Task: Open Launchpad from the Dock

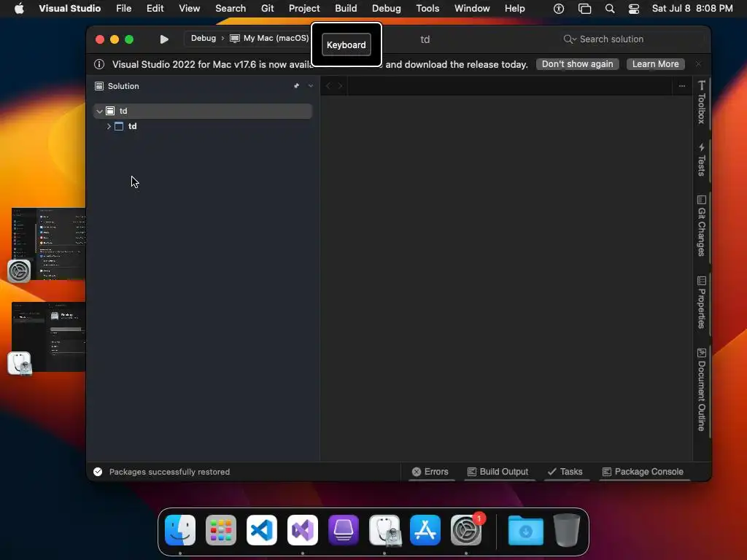Action: [221, 530]
